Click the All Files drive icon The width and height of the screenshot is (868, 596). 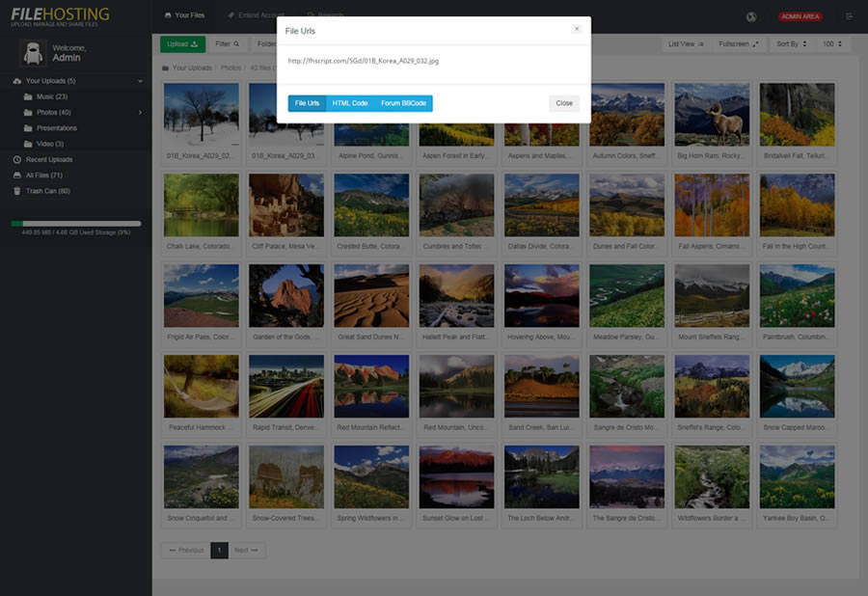coord(17,176)
